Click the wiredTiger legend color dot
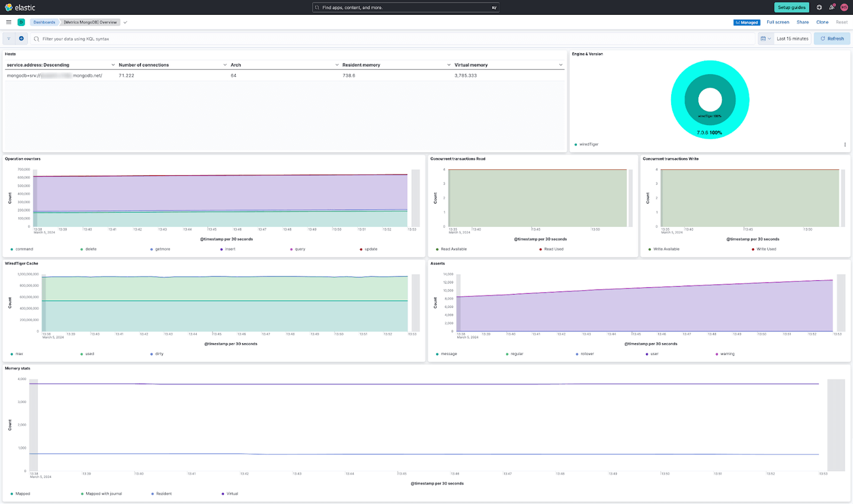 576,145
